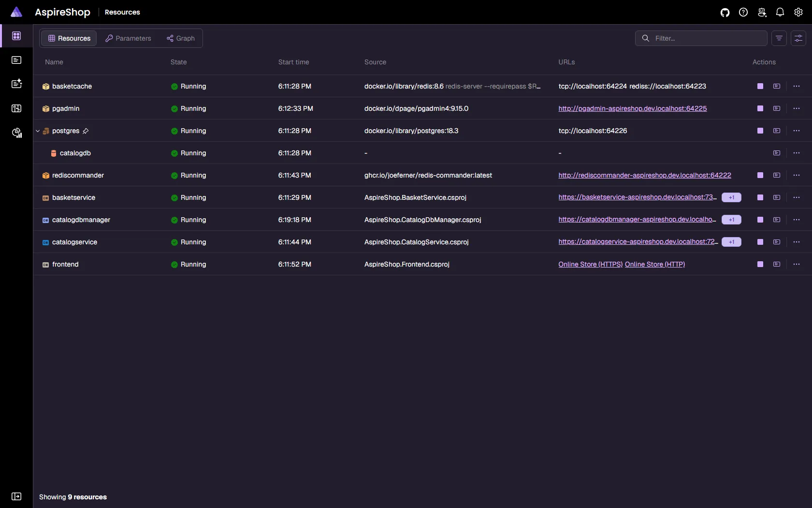Screen dimensions: 812x508
Task: Open more actions menu for pgadmin
Action: click(x=797, y=108)
